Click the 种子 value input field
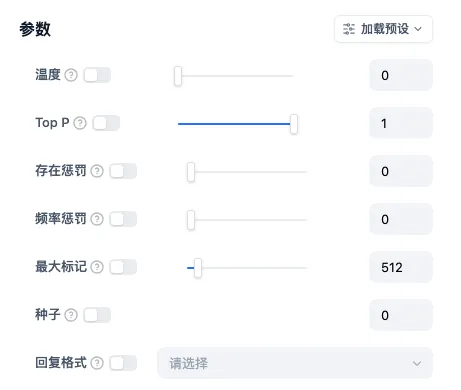The height and width of the screenshot is (390, 461). (x=401, y=315)
